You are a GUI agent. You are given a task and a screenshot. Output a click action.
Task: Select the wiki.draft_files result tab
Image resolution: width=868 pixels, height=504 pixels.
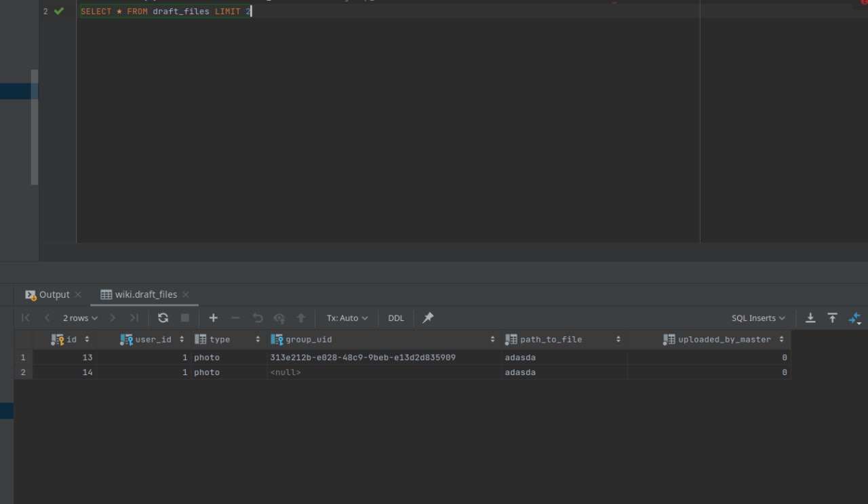pos(145,294)
